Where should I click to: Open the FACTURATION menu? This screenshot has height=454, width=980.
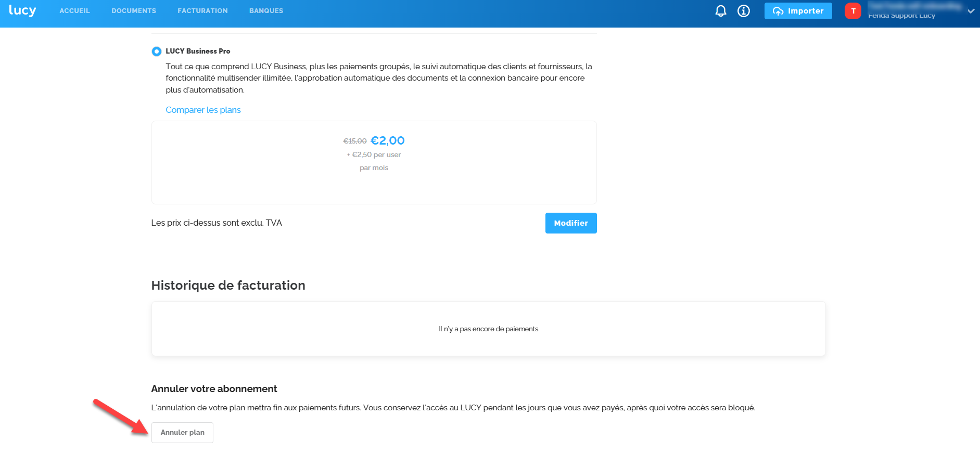(x=202, y=11)
